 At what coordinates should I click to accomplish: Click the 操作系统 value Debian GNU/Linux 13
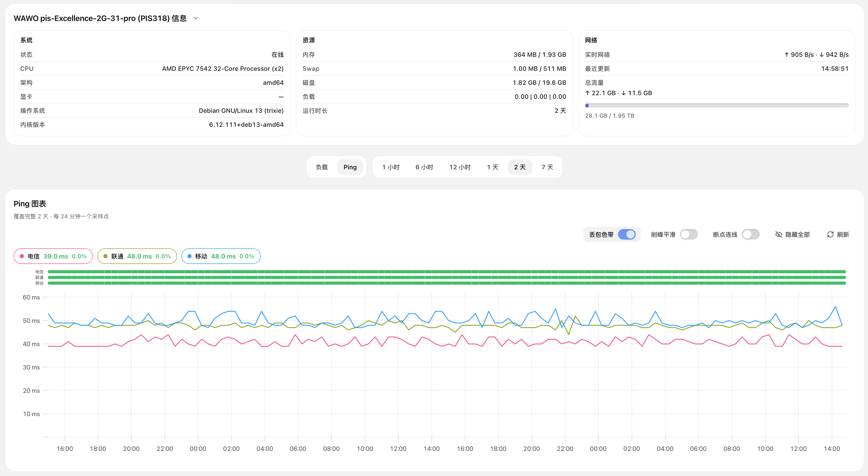coord(241,110)
